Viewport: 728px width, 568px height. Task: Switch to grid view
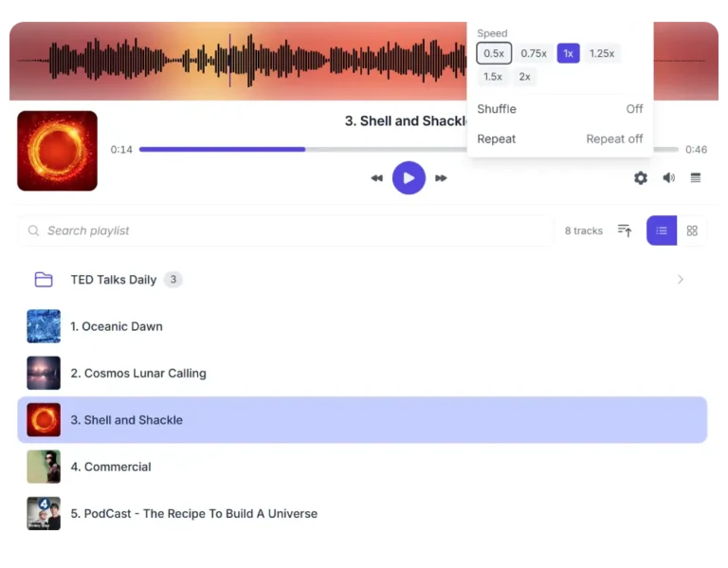tap(692, 230)
